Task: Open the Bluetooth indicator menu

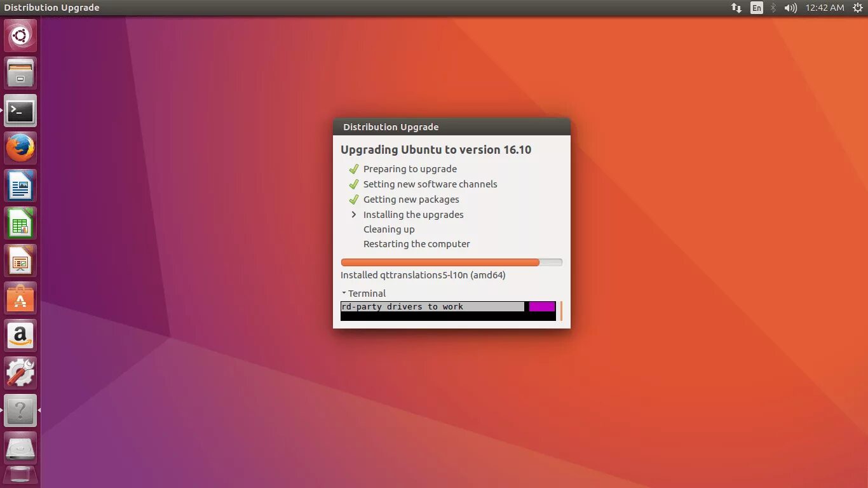Action: (773, 8)
